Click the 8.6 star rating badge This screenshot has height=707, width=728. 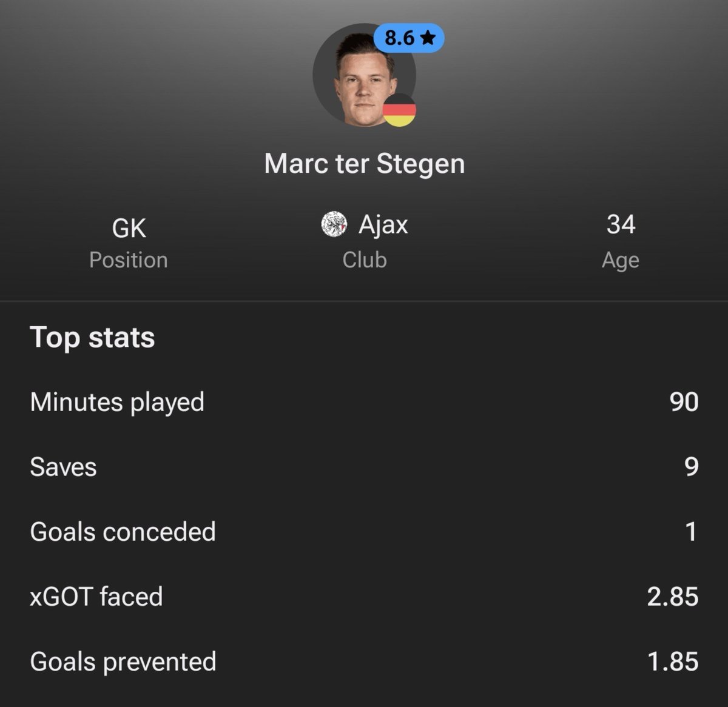click(x=409, y=38)
